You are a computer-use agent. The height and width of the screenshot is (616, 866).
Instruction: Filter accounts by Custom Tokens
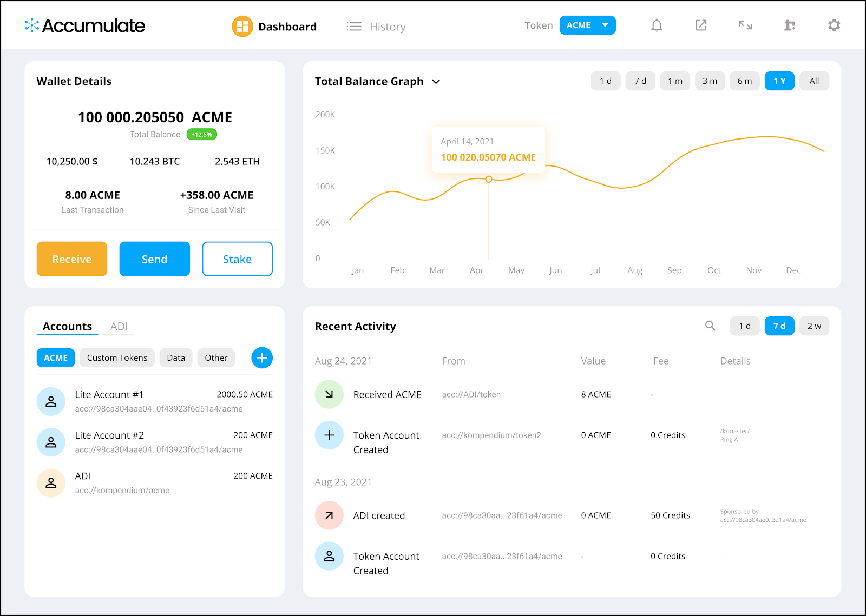tap(117, 357)
